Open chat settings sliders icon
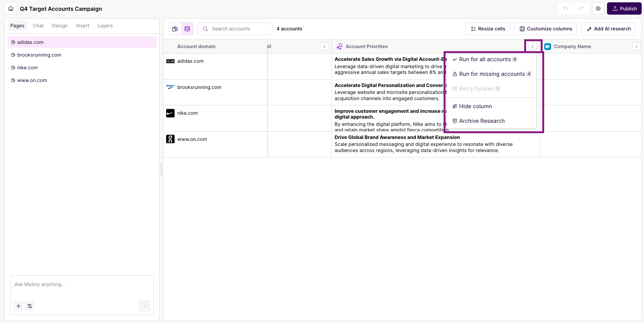 click(30, 306)
